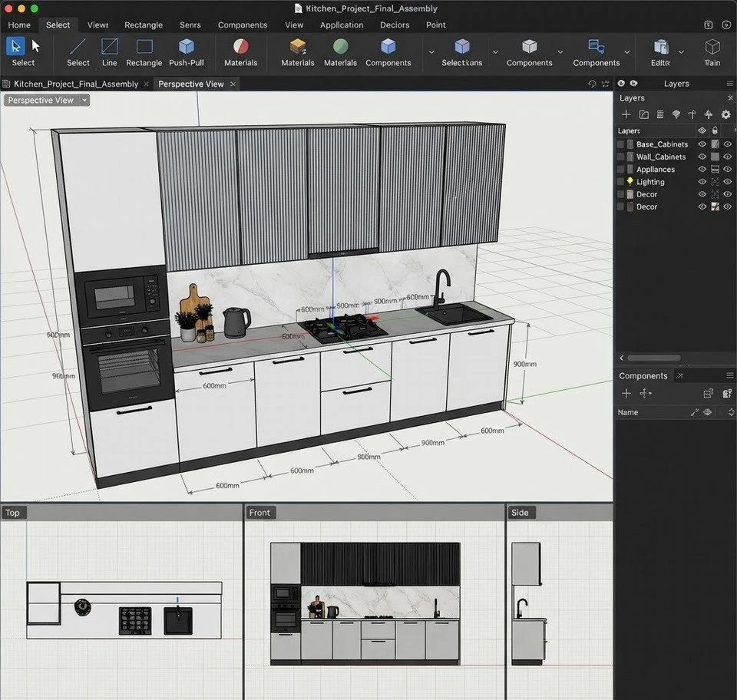Viewport: 737px width, 700px height.
Task: Click the Side viewport label
Action: click(520, 513)
